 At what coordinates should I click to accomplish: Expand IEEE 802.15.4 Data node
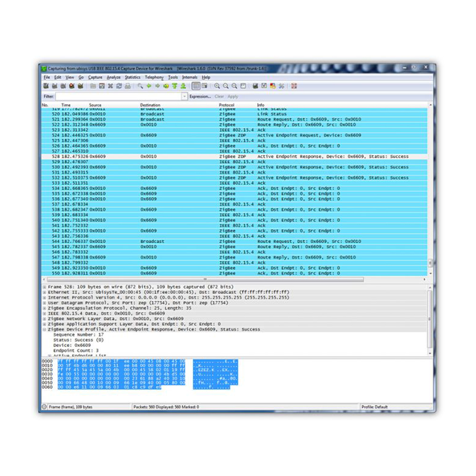[x=44, y=314]
